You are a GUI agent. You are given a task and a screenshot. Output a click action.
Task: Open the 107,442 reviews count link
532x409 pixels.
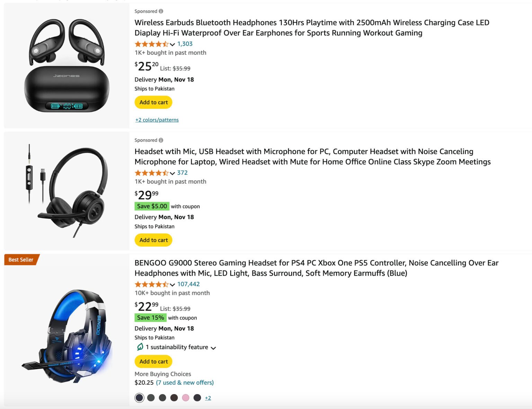tap(188, 284)
